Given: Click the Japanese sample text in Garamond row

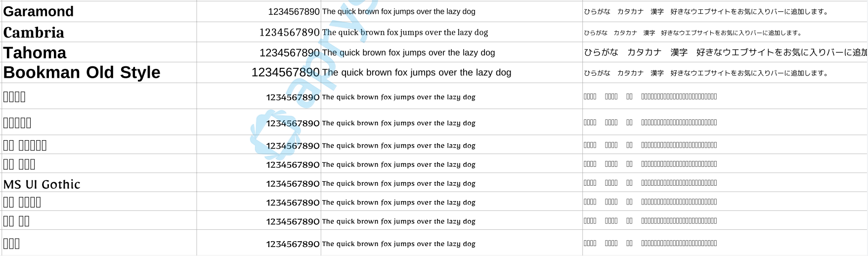Looking at the screenshot, I should click(x=707, y=11).
